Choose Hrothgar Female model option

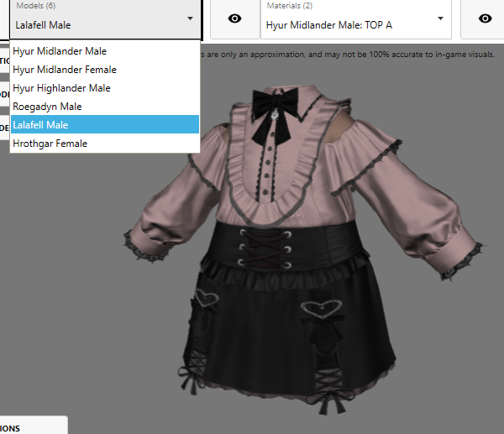coord(105,144)
